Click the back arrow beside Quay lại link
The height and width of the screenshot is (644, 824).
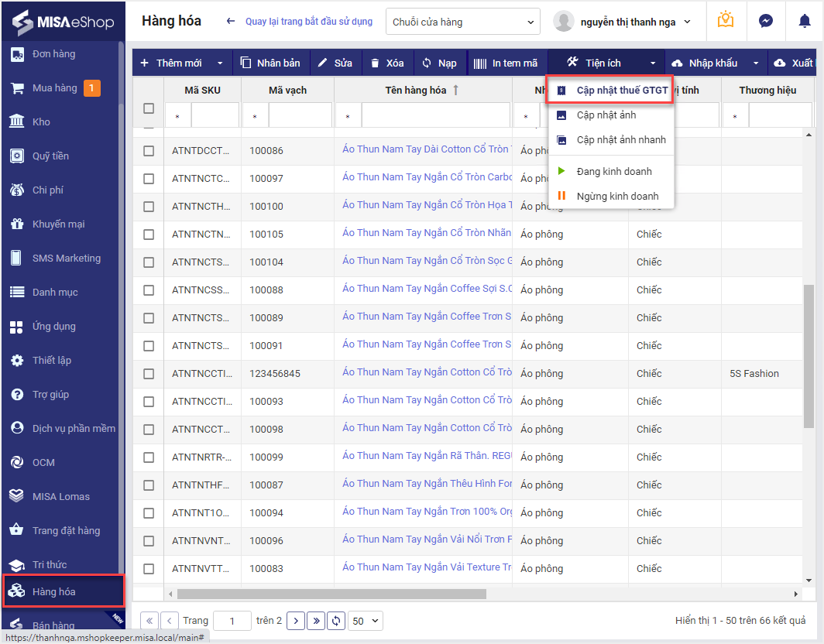coord(230,21)
